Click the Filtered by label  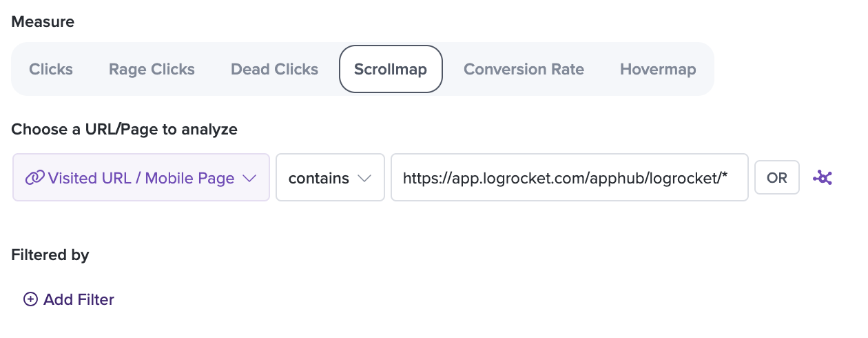pos(50,255)
